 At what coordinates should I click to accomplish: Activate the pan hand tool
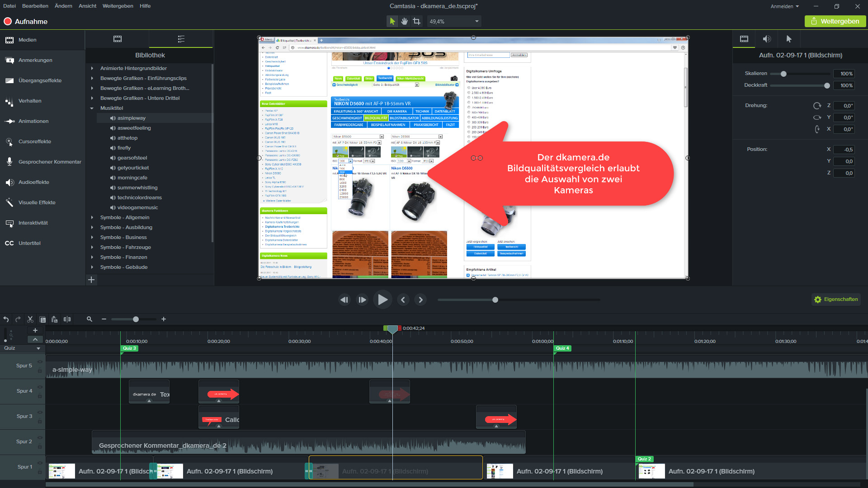(x=404, y=21)
